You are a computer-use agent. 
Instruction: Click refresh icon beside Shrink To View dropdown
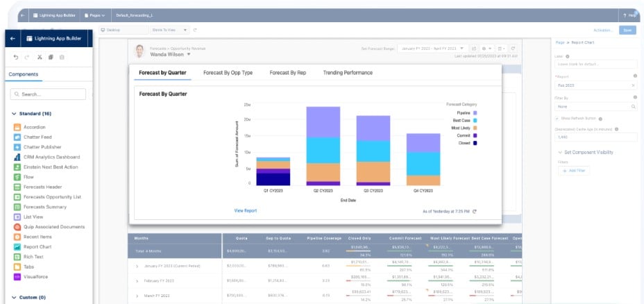click(195, 30)
